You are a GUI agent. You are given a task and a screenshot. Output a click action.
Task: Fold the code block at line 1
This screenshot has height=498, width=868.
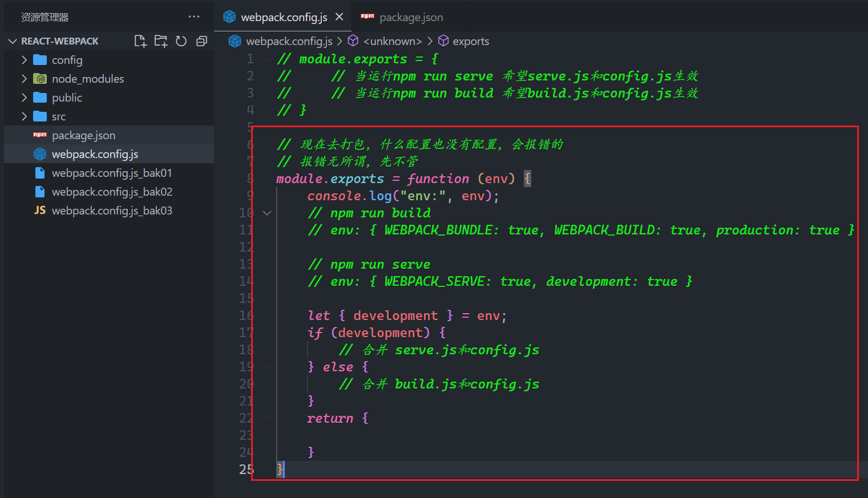pyautogui.click(x=267, y=59)
